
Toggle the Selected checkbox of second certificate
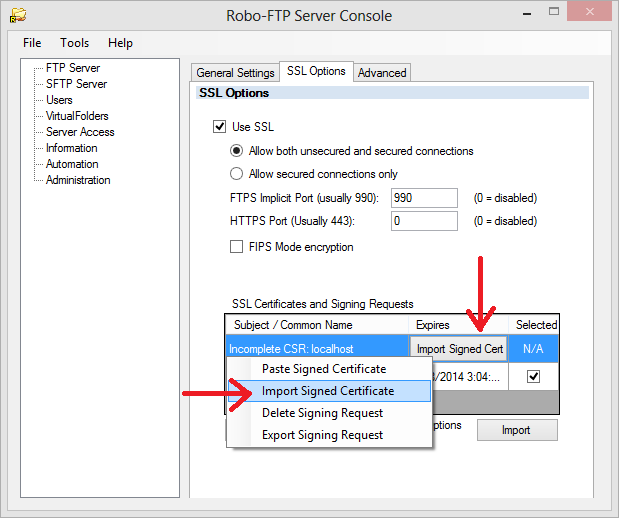(x=533, y=377)
